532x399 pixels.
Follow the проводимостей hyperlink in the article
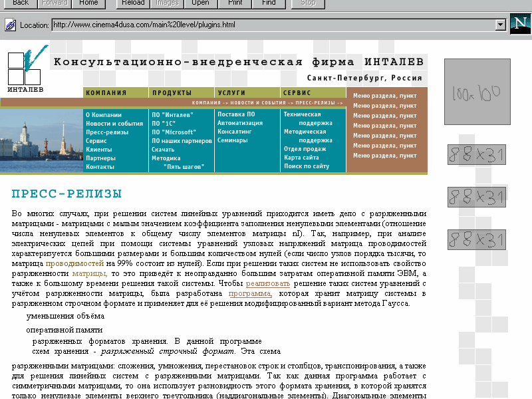(x=74, y=263)
